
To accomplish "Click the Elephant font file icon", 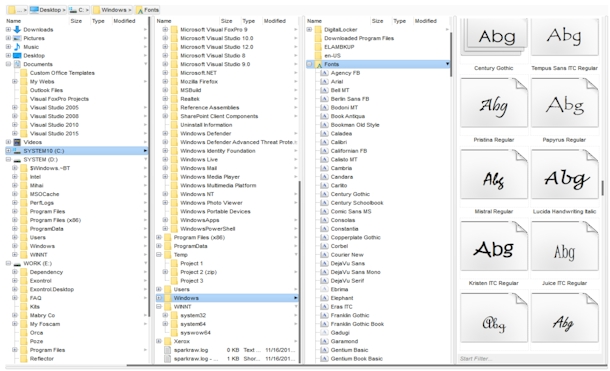I will click(324, 298).
